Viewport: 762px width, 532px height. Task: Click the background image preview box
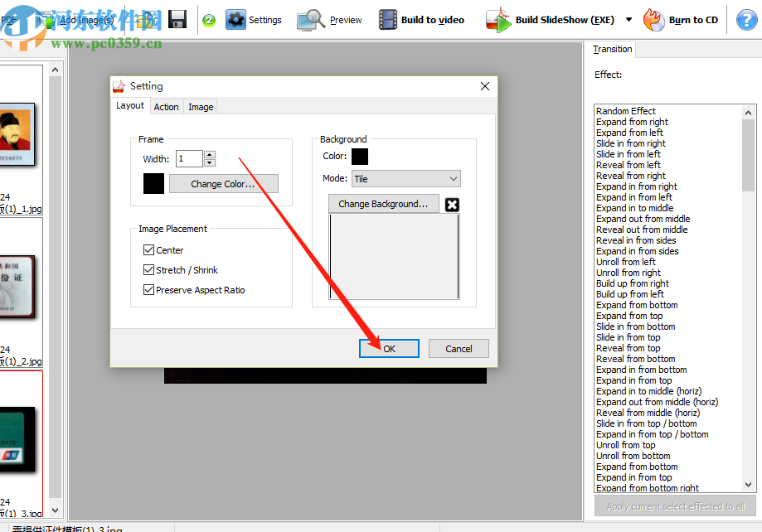(x=394, y=256)
